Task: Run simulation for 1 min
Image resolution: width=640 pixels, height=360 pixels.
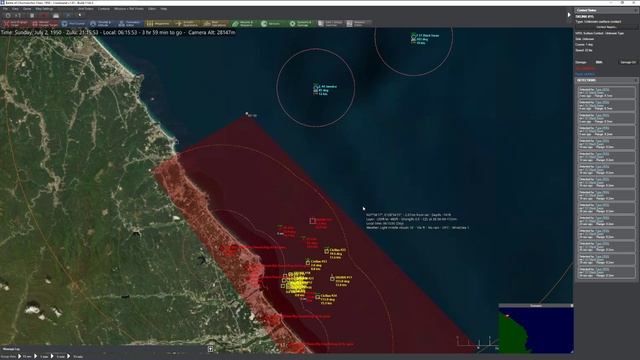Action: coord(42,356)
